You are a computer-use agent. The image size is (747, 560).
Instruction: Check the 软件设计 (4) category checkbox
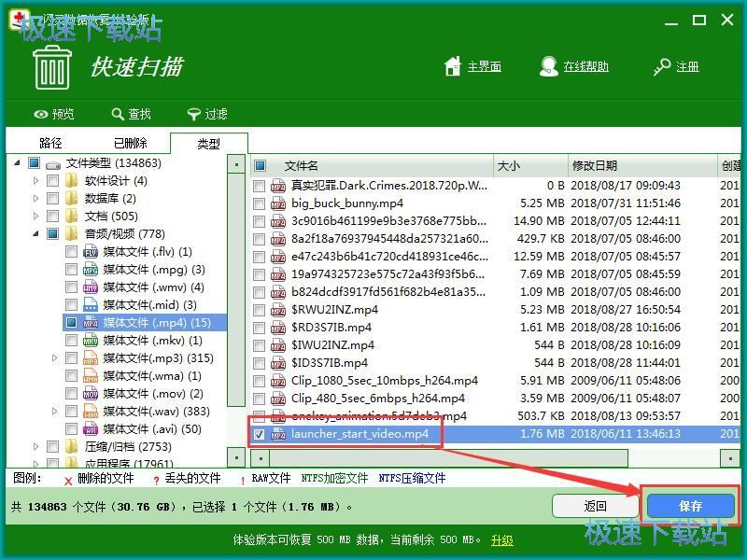point(53,181)
